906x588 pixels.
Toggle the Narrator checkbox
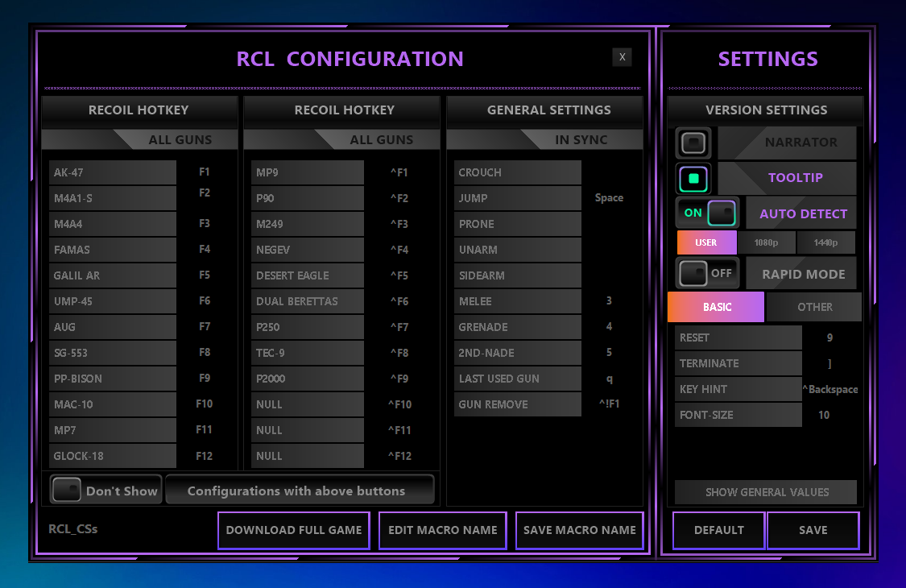coord(693,143)
